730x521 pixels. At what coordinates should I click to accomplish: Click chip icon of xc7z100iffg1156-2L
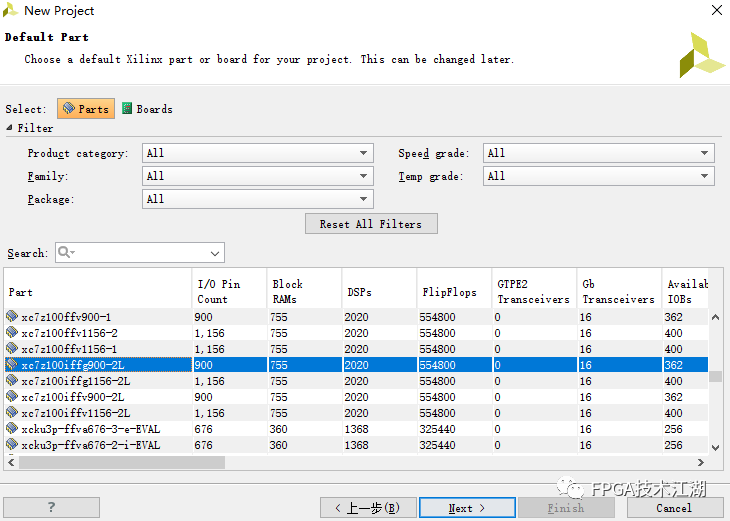(12, 380)
